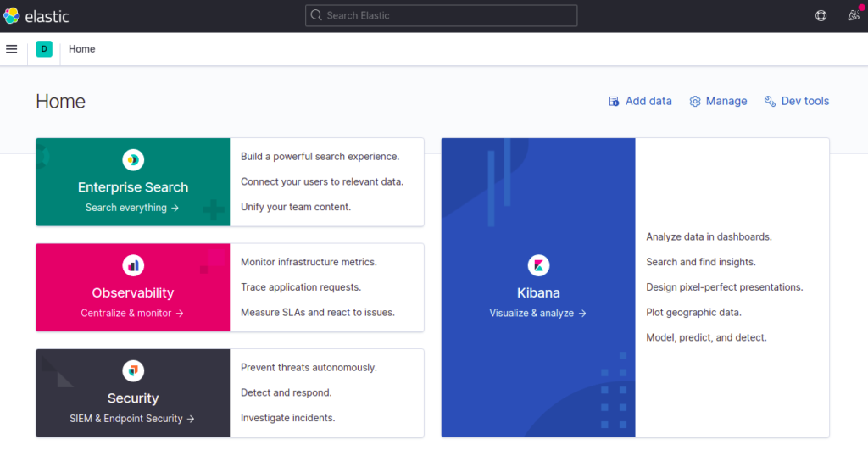Click 'Unify your team content.' text
The image size is (868, 456).
coord(296,207)
